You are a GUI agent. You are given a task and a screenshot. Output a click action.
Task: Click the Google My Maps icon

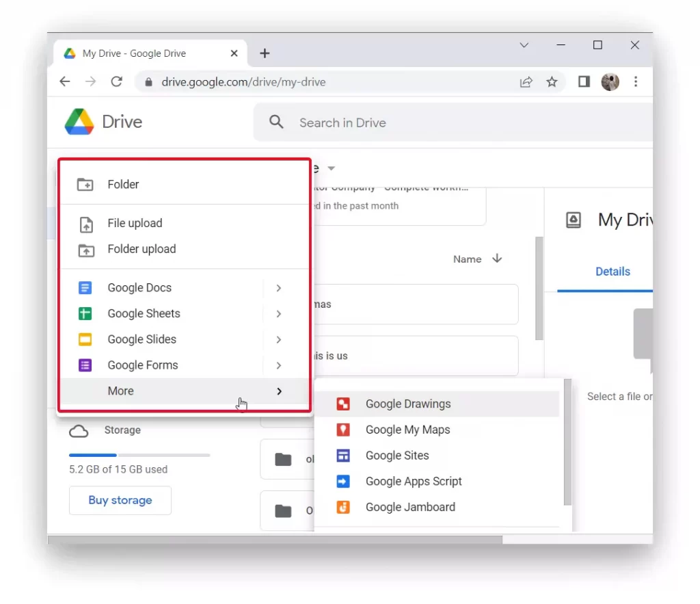click(343, 430)
